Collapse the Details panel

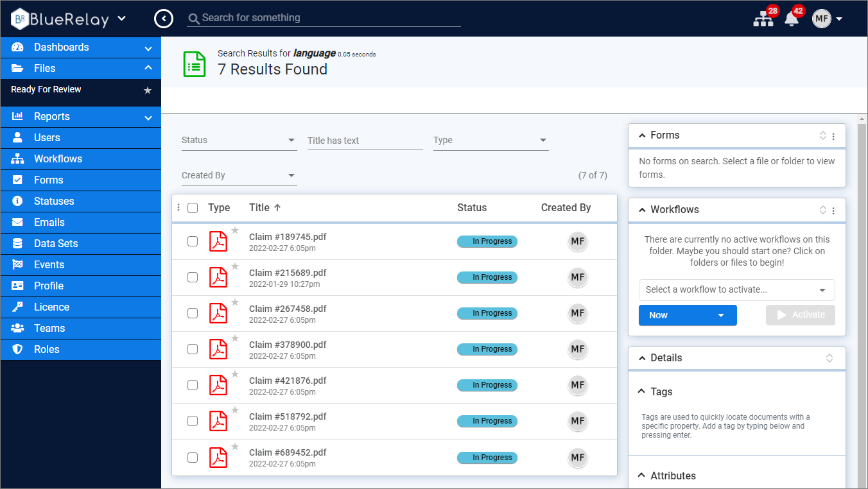pyautogui.click(x=641, y=358)
